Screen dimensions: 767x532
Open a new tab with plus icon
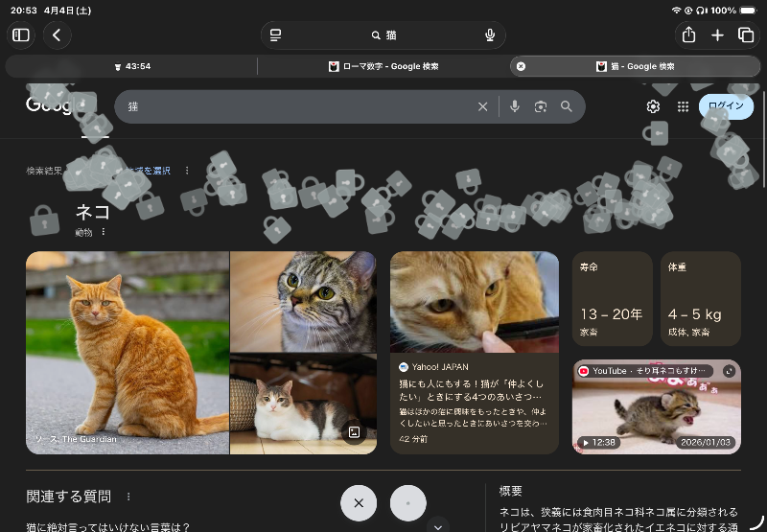717,35
